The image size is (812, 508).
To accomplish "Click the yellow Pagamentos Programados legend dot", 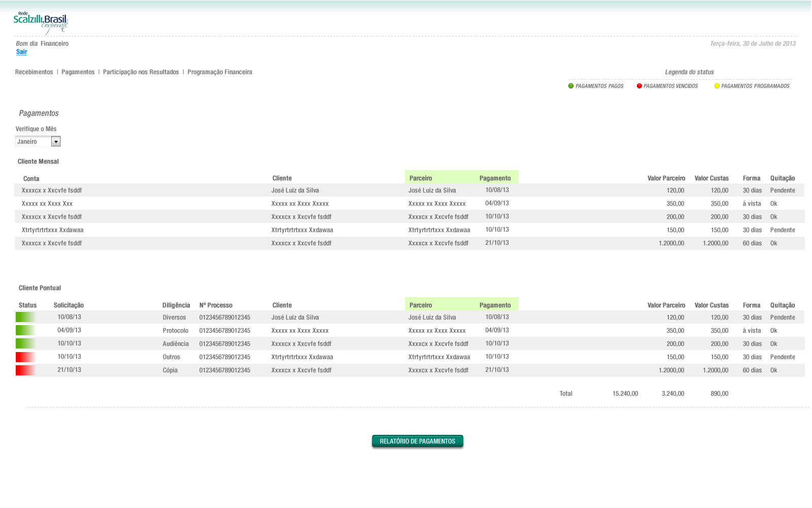I will [717, 86].
